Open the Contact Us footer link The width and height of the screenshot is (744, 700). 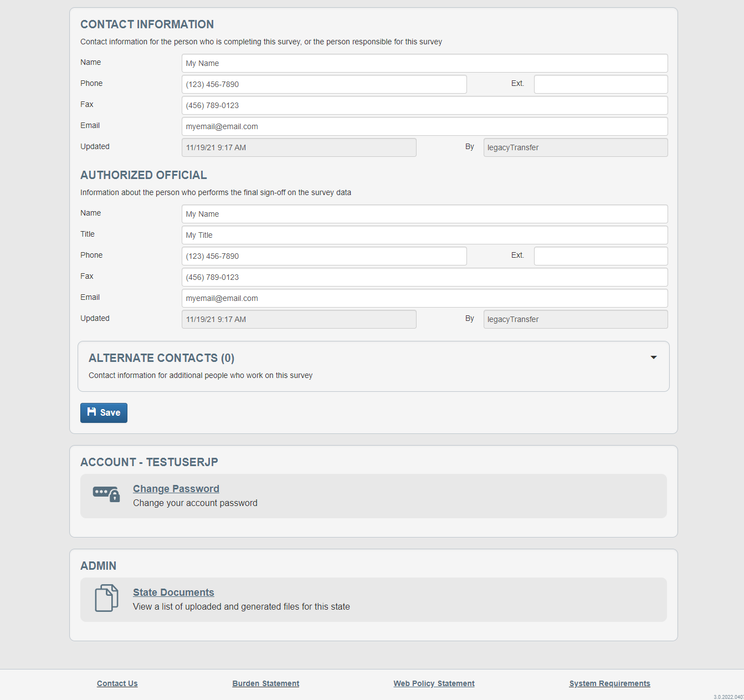click(117, 683)
